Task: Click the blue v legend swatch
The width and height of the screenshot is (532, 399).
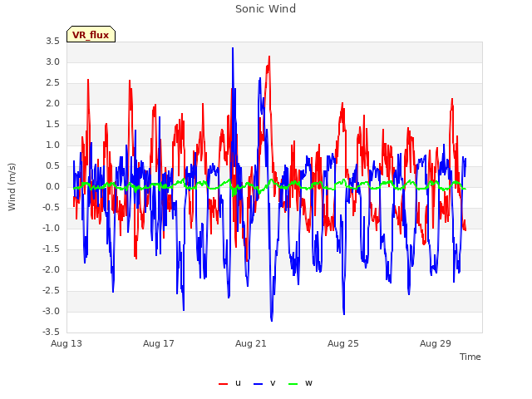Action: [x=259, y=384]
